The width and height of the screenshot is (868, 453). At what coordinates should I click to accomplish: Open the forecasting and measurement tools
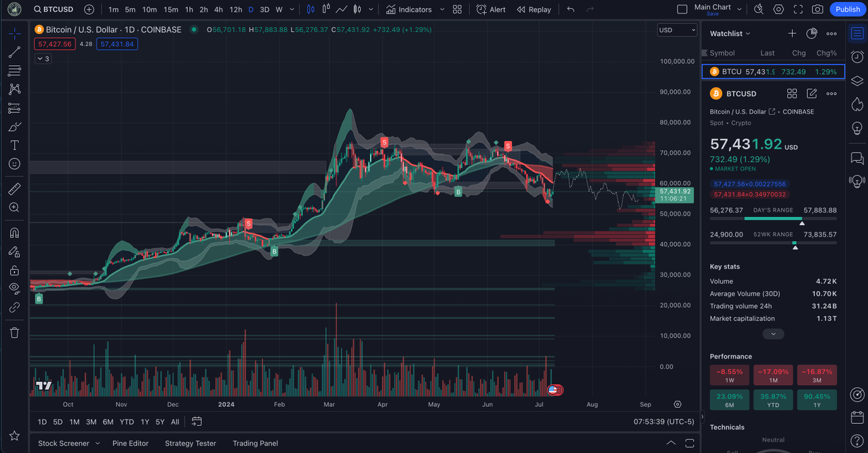[14, 108]
